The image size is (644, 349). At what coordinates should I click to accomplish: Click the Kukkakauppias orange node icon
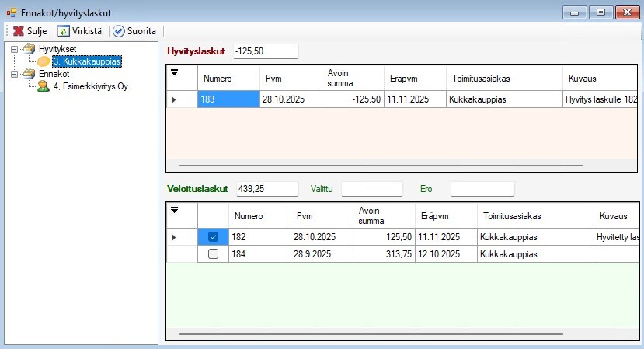tap(44, 61)
